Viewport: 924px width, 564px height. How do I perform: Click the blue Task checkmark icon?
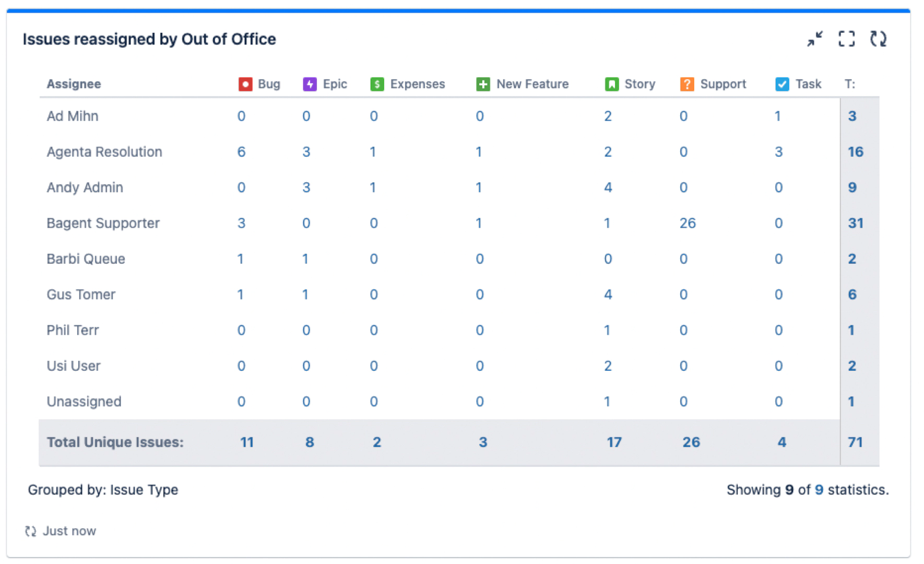point(782,84)
